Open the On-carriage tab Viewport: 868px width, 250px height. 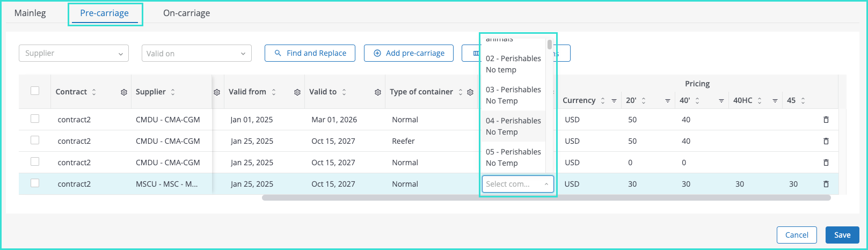pos(186,13)
